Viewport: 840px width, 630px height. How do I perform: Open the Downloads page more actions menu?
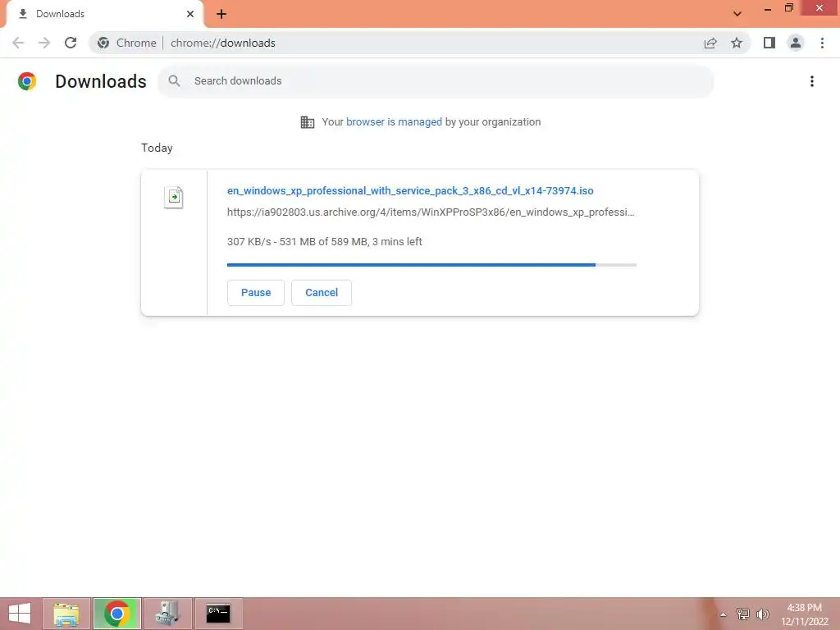click(812, 81)
